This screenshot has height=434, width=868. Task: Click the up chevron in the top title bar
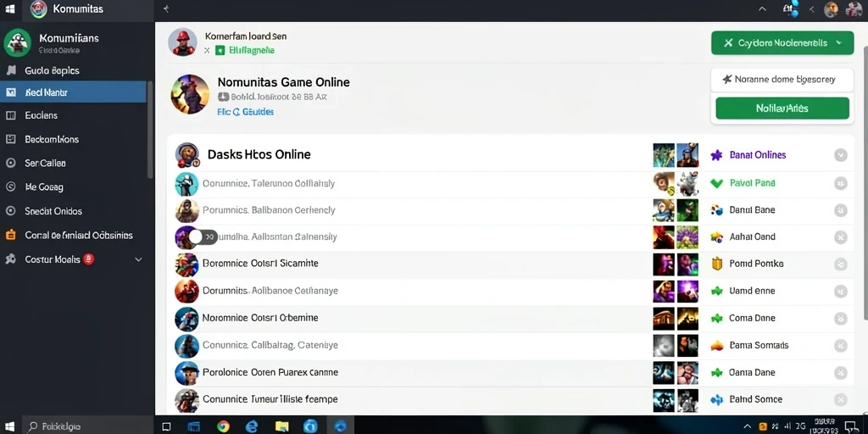pyautogui.click(x=762, y=8)
